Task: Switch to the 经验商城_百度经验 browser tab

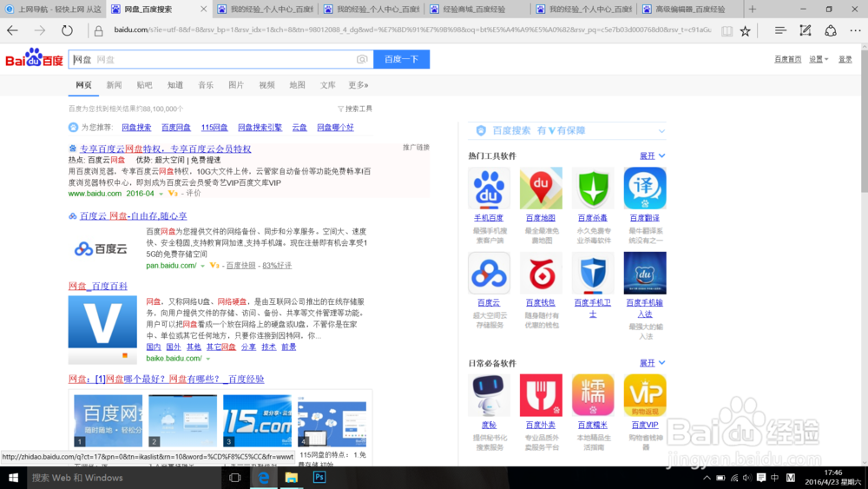Action: point(476,9)
